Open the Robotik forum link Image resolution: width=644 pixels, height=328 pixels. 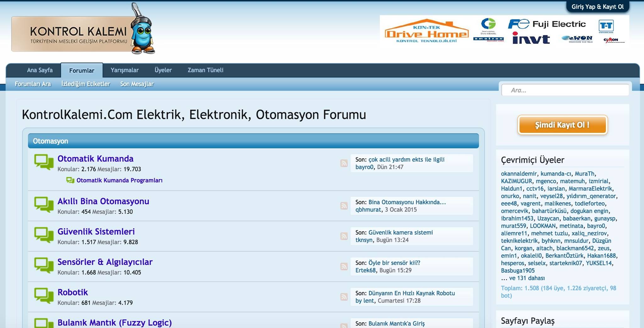coord(73,292)
